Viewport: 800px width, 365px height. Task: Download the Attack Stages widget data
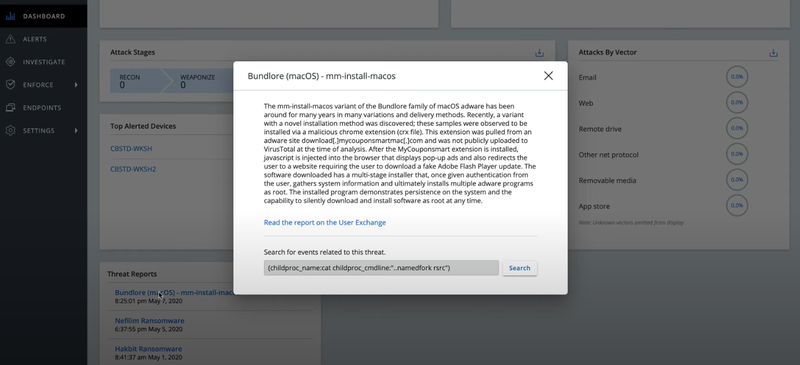click(x=539, y=53)
